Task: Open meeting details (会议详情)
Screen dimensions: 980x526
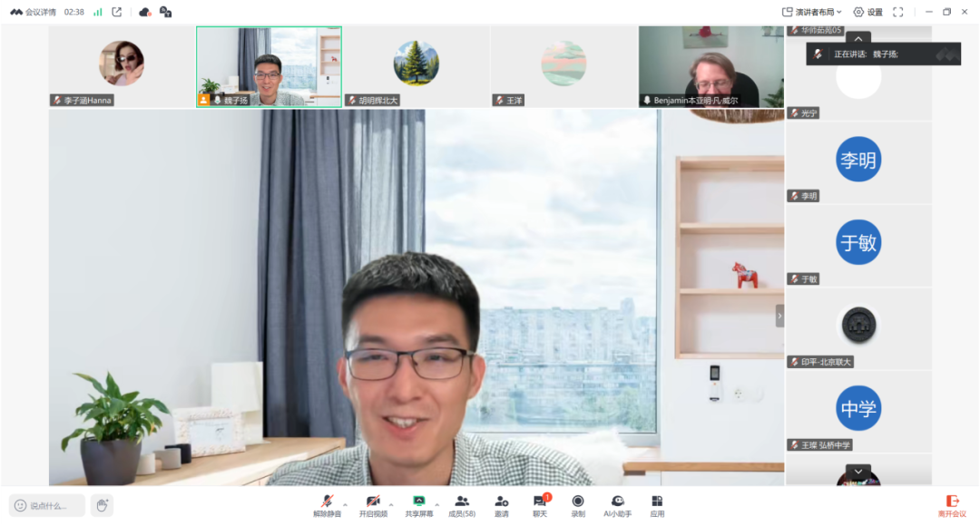Action: coord(34,12)
